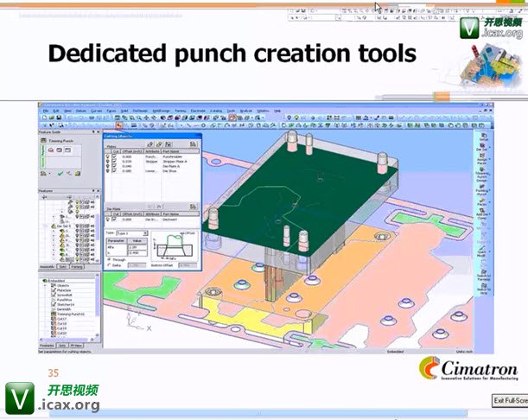Click the h parameter value field
The image size is (528, 420).
tap(137, 252)
